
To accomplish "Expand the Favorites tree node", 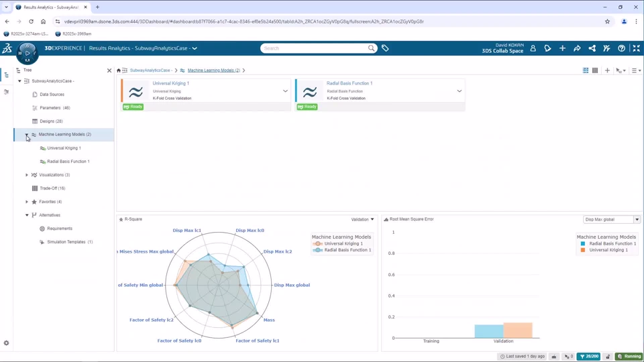I will (27, 202).
